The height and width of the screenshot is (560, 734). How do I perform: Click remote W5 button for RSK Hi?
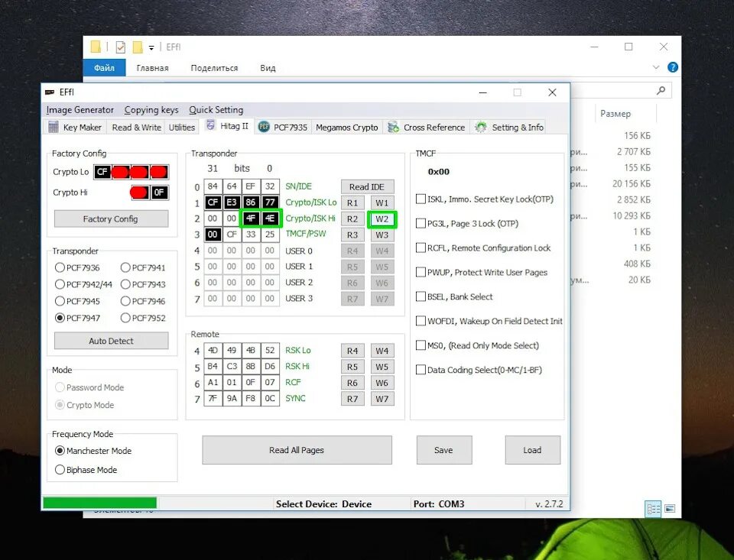[x=382, y=367]
